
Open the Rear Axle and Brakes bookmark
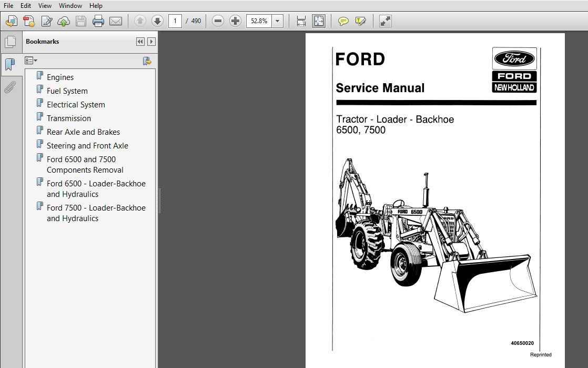tap(83, 132)
